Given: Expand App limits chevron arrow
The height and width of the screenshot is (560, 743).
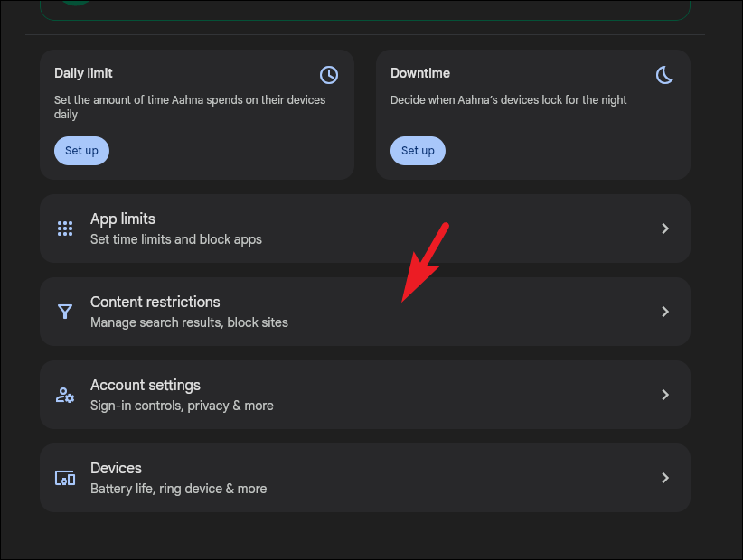Looking at the screenshot, I should click(665, 229).
